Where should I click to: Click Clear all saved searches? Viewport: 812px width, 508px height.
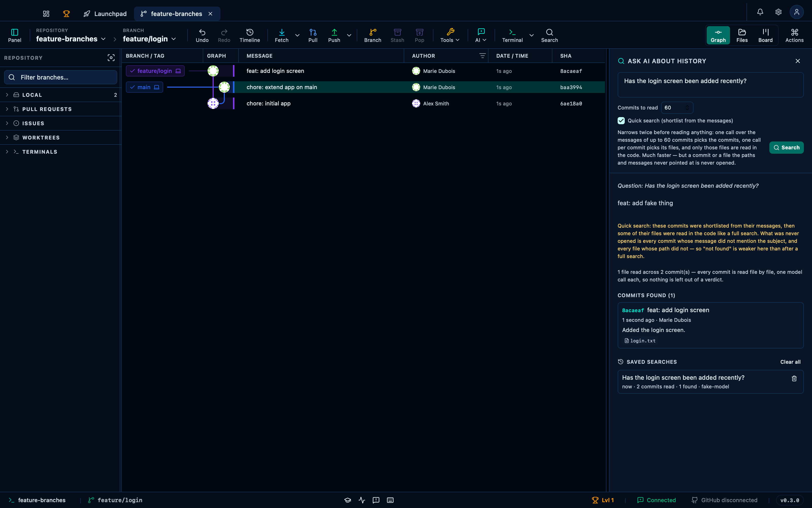coord(790,362)
